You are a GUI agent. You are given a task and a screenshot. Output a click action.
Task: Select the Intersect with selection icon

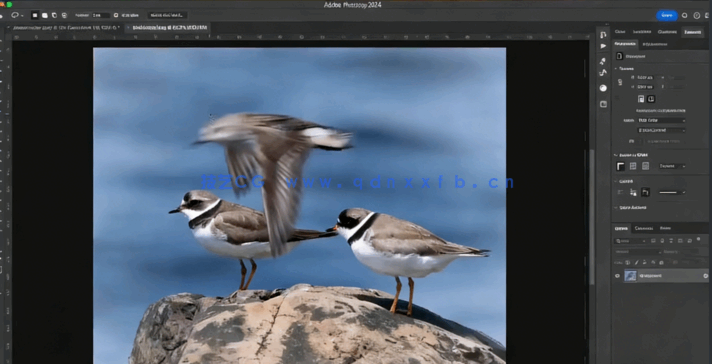pos(64,15)
